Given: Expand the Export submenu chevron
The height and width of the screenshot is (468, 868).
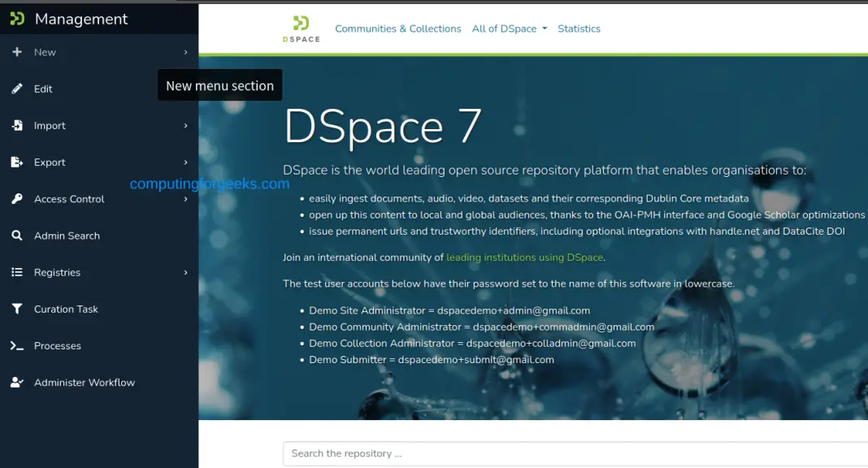Looking at the screenshot, I should click(186, 162).
